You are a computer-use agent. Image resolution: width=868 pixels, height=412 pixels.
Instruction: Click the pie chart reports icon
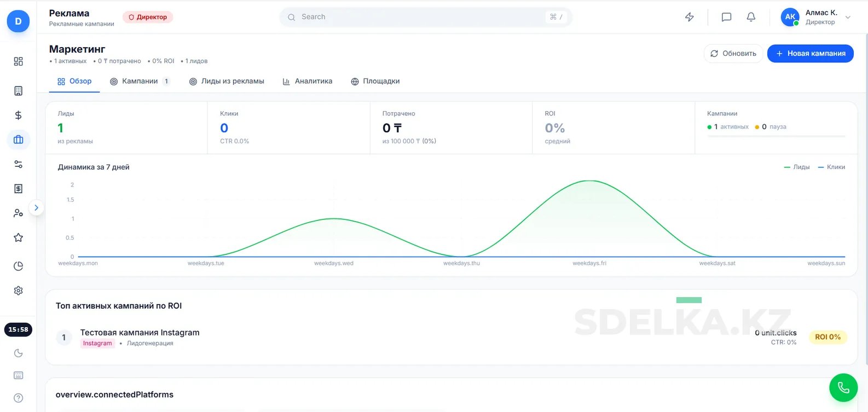click(18, 266)
